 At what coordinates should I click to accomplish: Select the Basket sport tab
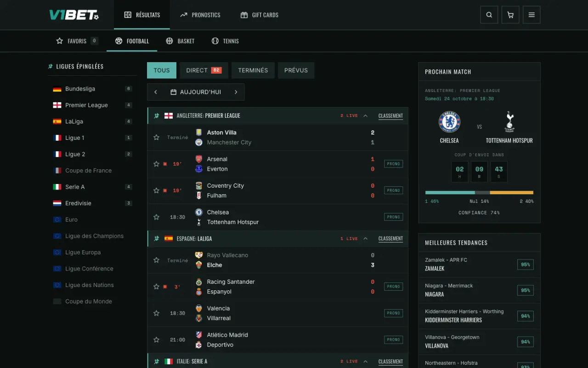click(180, 41)
